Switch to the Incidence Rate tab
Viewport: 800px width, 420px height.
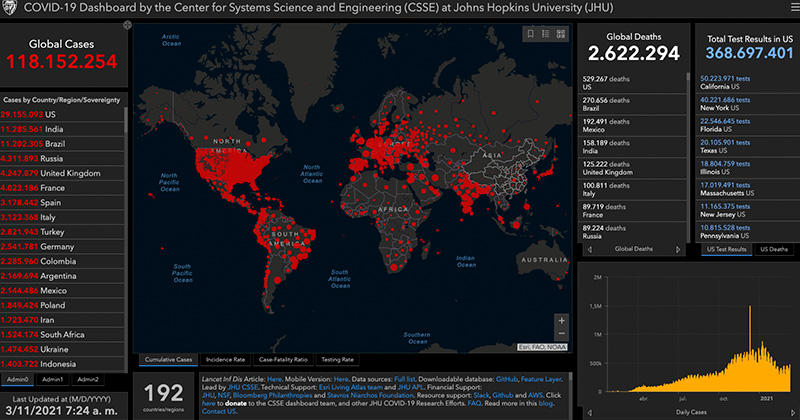point(227,358)
